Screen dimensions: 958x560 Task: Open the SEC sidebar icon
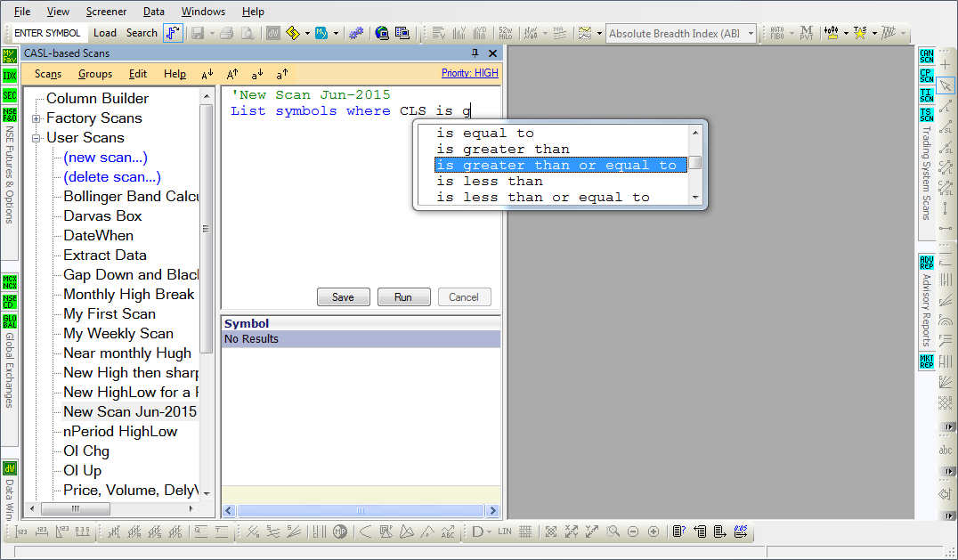point(9,95)
